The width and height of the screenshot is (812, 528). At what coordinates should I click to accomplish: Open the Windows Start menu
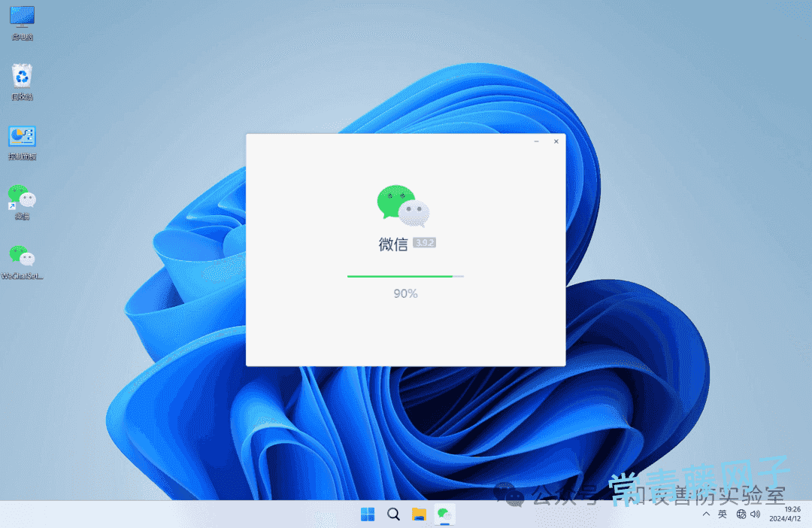tap(368, 514)
